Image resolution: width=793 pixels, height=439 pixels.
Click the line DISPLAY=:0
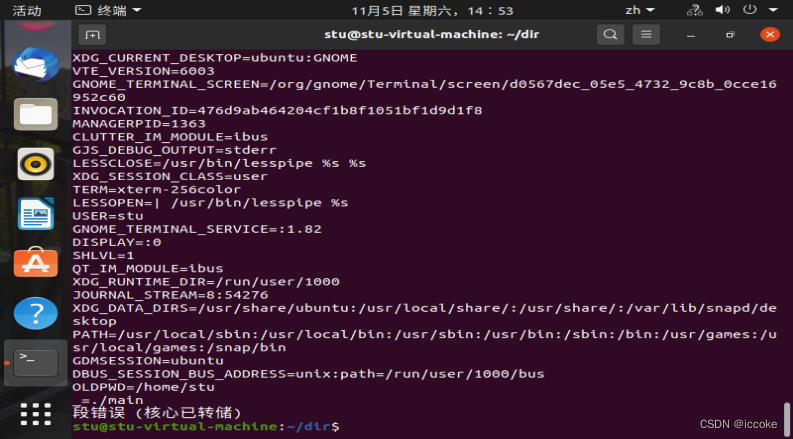coord(117,242)
